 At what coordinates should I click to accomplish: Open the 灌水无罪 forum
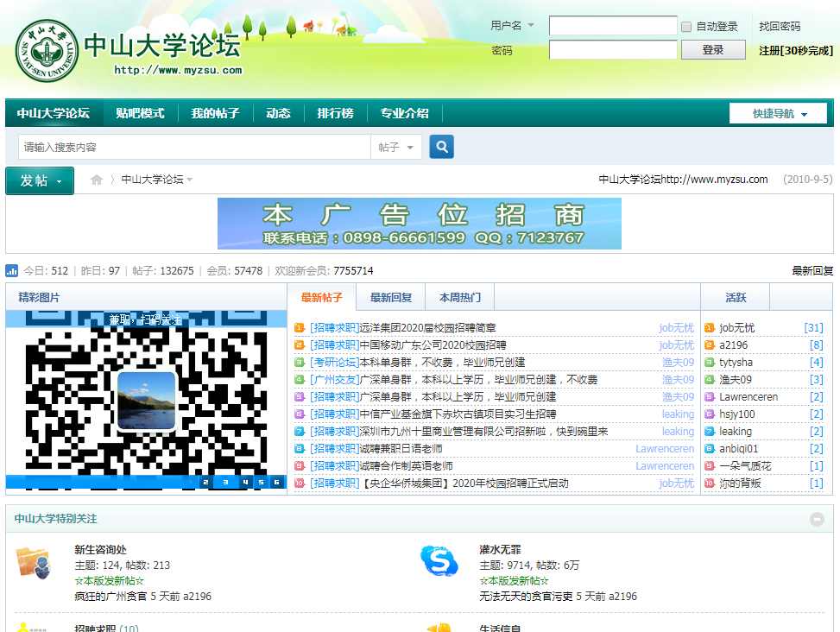[500, 549]
